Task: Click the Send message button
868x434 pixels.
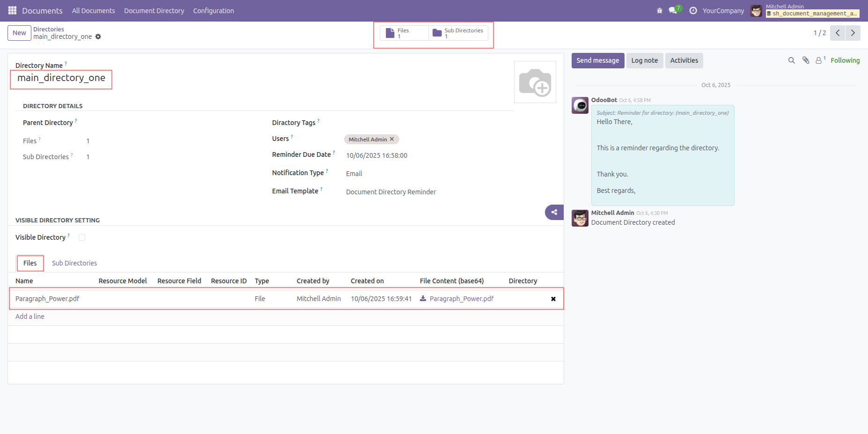Action: tap(597, 60)
